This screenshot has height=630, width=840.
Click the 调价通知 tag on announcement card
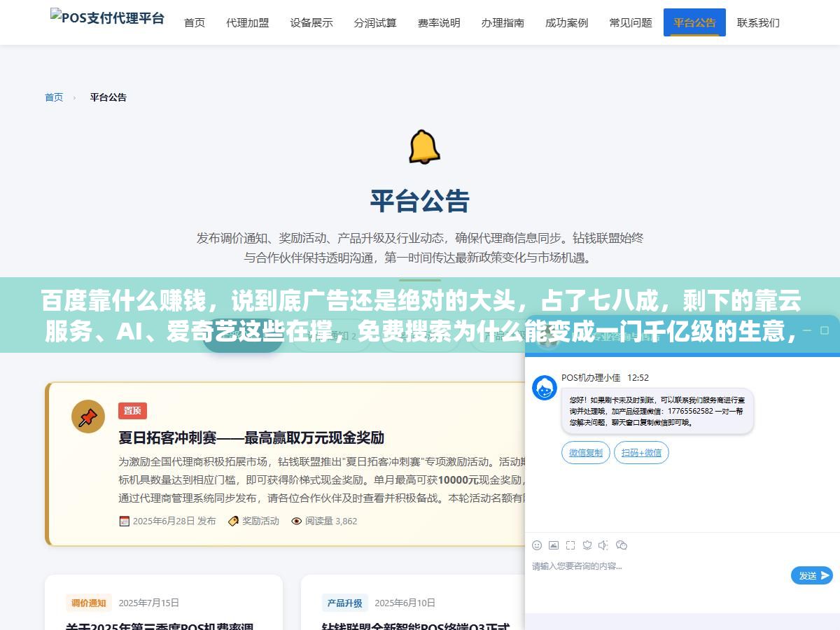coord(89,603)
